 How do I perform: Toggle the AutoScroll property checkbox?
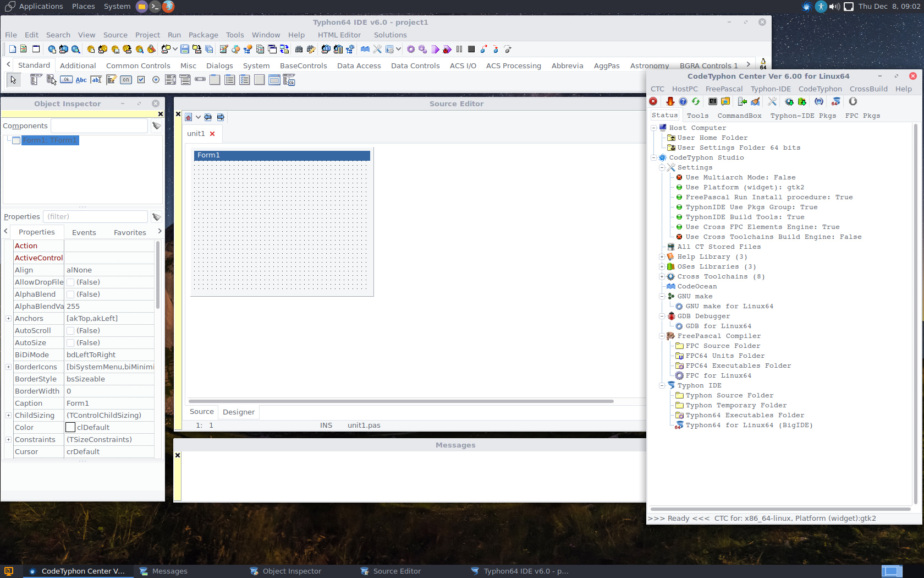[70, 331]
